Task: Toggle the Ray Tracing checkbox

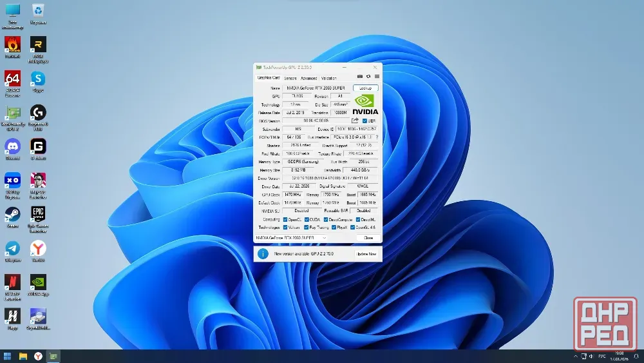Action: click(x=307, y=228)
